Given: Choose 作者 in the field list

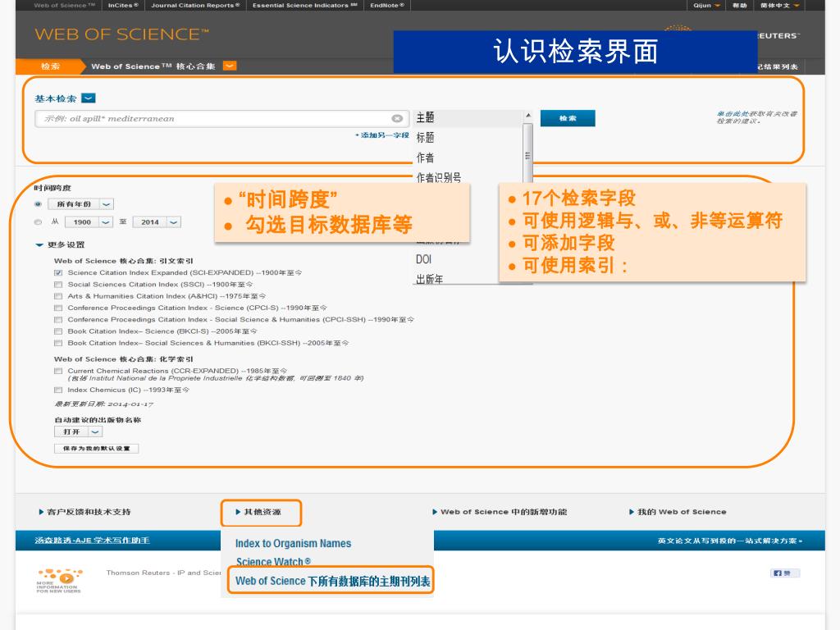Looking at the screenshot, I should pyautogui.click(x=426, y=157).
